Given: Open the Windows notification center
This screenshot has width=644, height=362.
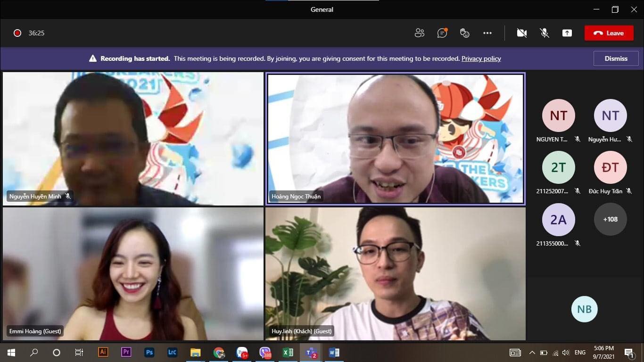Looking at the screenshot, I should (x=629, y=353).
